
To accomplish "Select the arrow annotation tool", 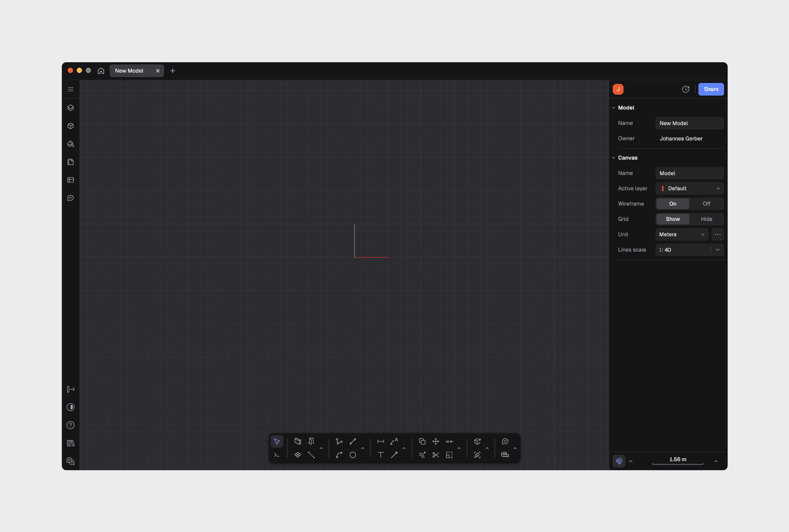I will point(394,455).
